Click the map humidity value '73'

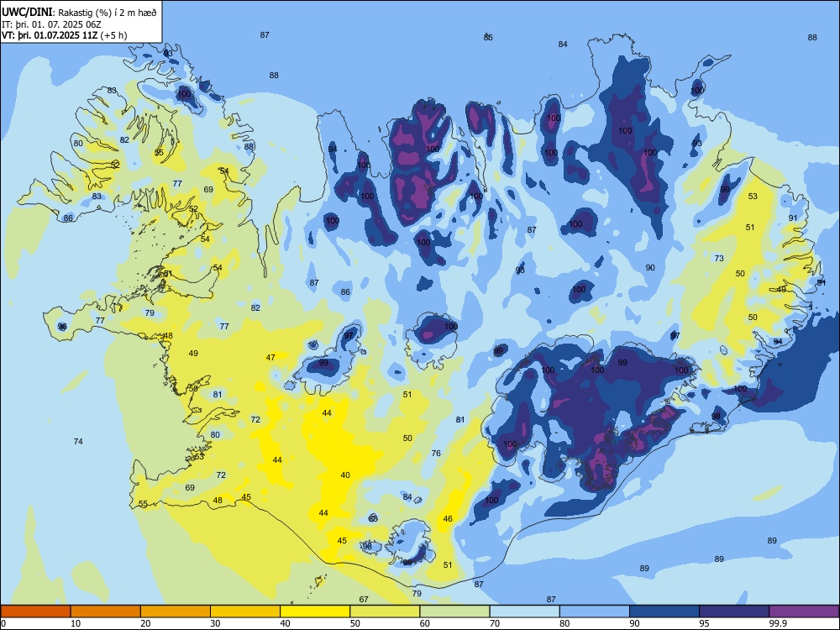coord(719,258)
